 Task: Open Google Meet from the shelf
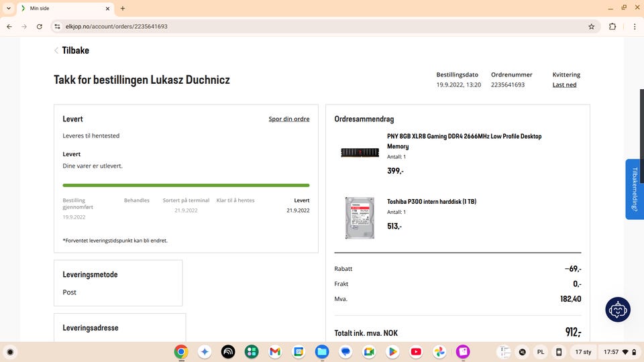point(369,352)
